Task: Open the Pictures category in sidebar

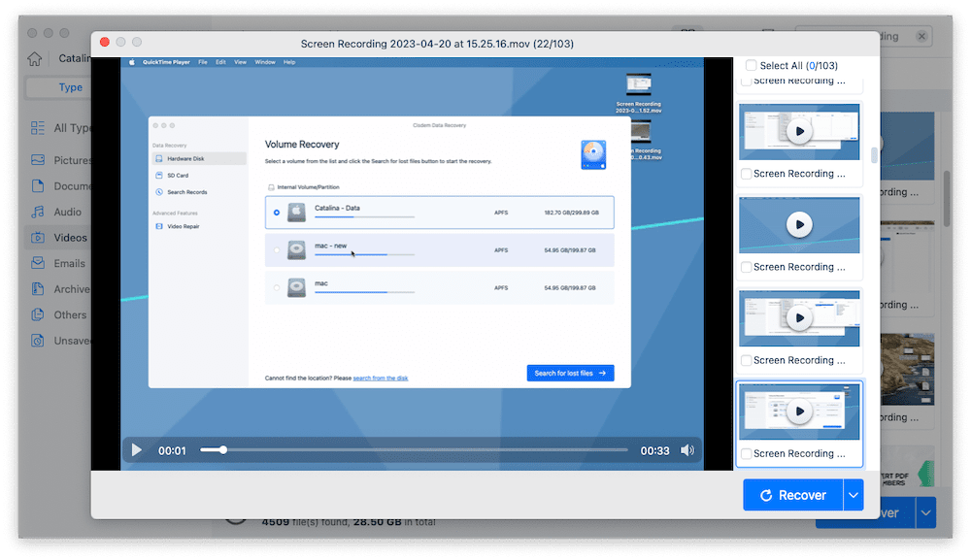Action: tap(61, 160)
